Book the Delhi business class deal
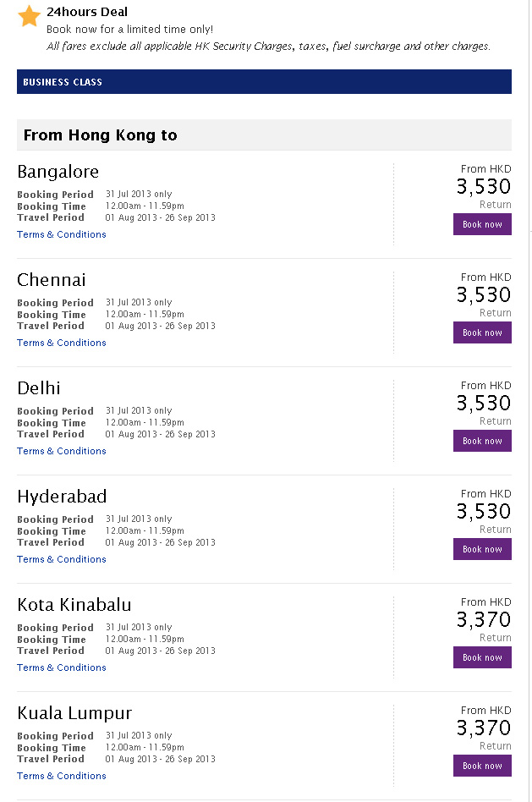The height and width of the screenshot is (802, 532). (x=482, y=441)
